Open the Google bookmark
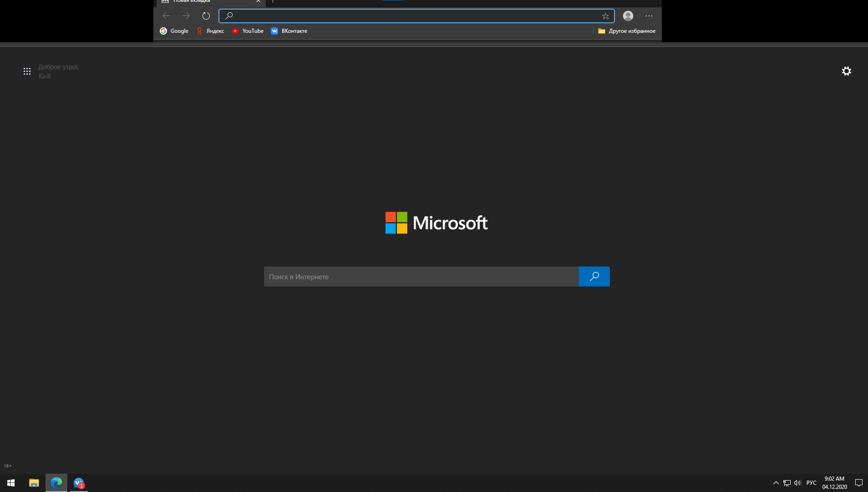This screenshot has width=868, height=492. (x=174, y=31)
